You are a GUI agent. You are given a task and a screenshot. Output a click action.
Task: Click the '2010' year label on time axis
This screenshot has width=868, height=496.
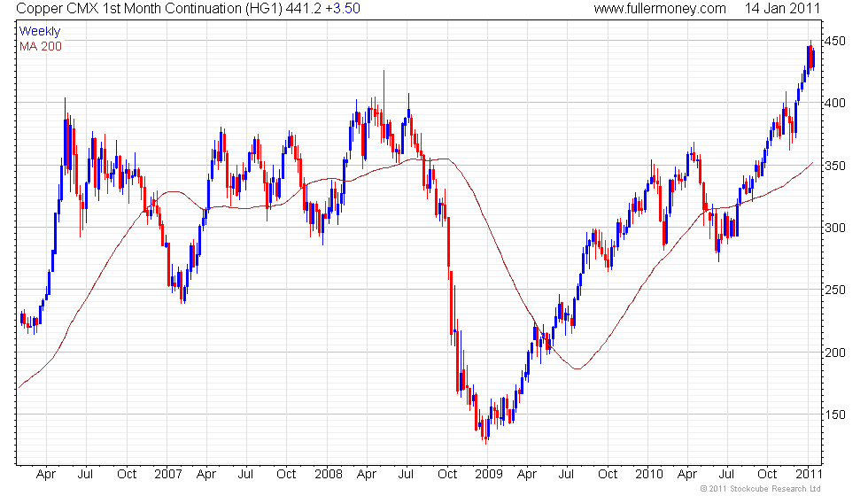click(648, 475)
